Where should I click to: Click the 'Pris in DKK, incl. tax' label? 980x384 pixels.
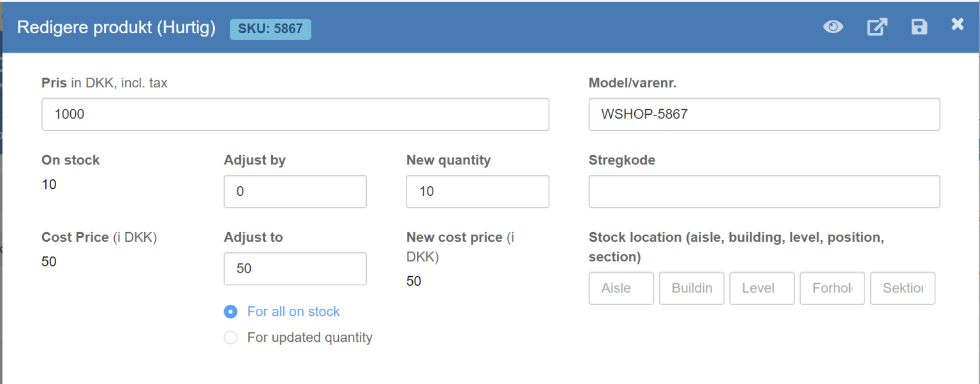[x=105, y=83]
